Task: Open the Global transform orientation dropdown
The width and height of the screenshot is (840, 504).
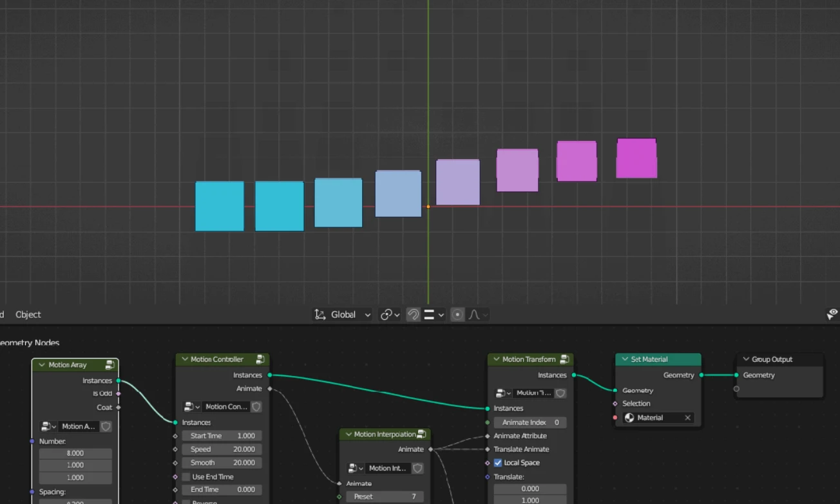Action: click(x=343, y=315)
